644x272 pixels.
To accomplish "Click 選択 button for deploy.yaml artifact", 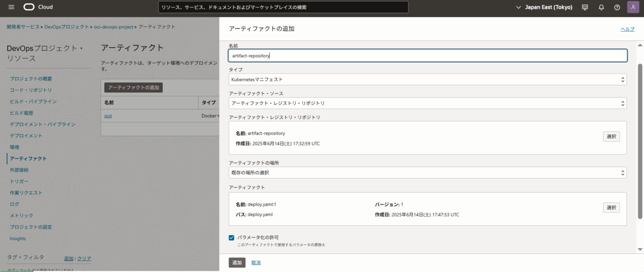I will coord(611,208).
